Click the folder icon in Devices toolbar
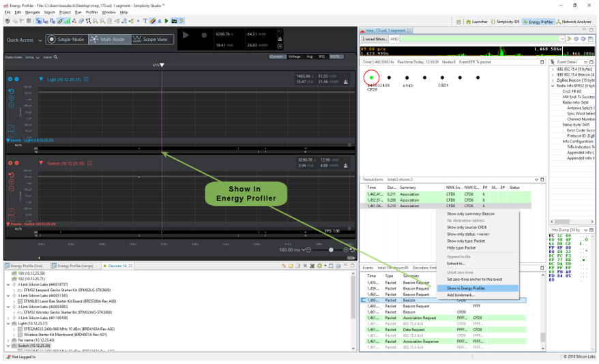 click(x=291, y=266)
